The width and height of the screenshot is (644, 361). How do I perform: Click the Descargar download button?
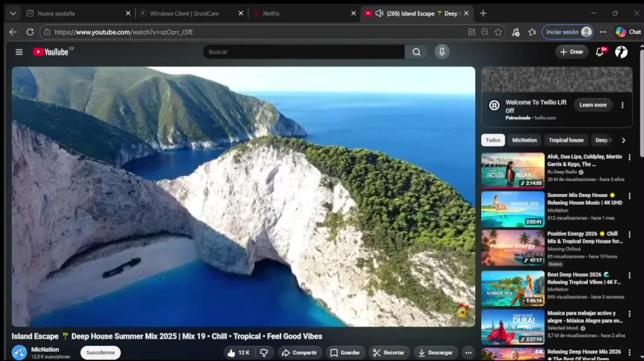(x=435, y=352)
